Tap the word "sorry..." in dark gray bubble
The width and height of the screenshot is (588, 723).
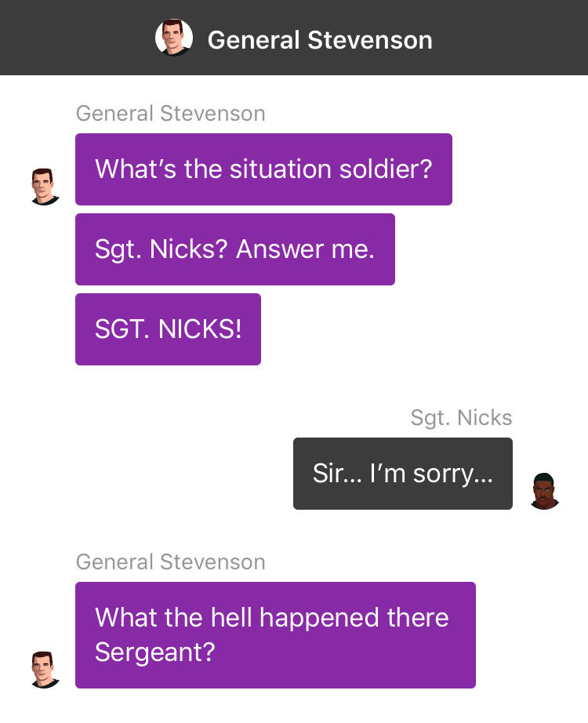(452, 474)
